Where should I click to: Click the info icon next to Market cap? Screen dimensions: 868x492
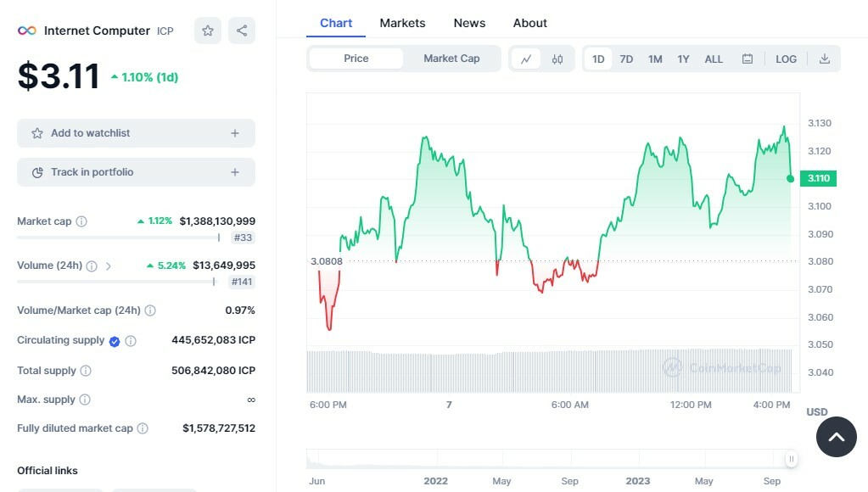click(x=81, y=221)
